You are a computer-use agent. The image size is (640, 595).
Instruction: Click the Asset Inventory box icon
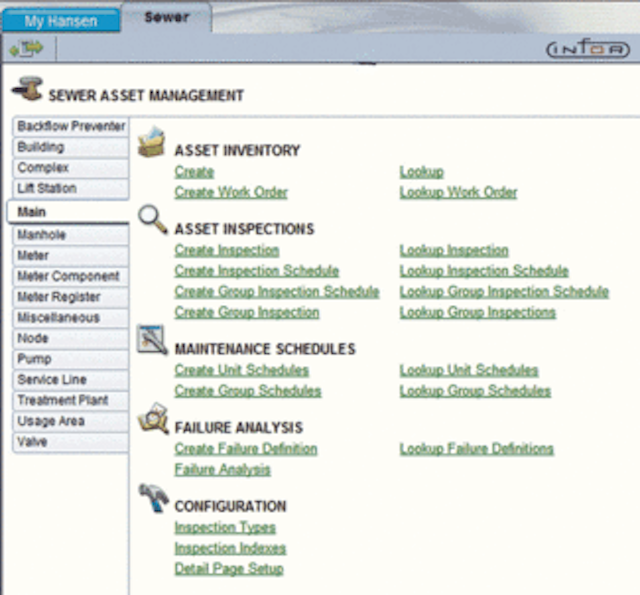coord(151,142)
